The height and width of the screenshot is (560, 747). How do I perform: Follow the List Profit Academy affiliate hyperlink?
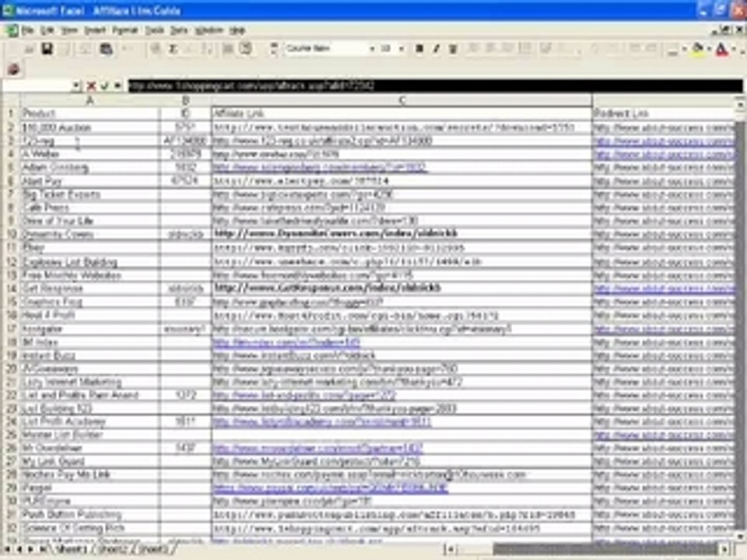(321, 422)
